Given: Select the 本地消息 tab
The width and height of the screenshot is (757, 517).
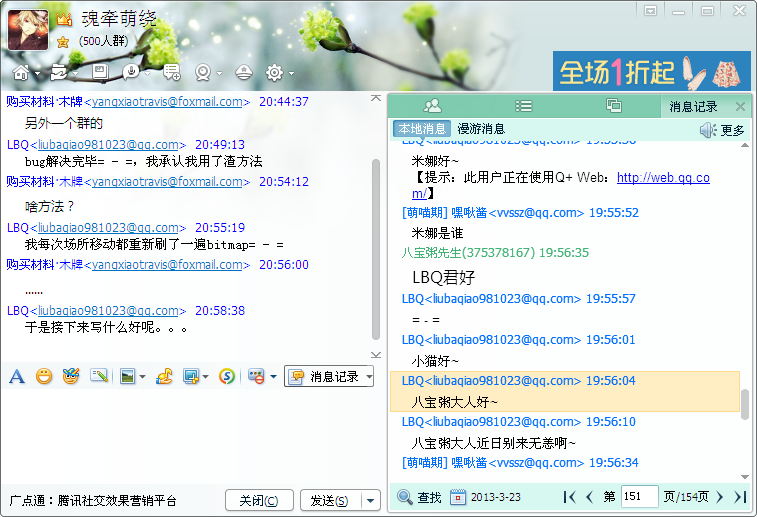Looking at the screenshot, I should pos(422,129).
